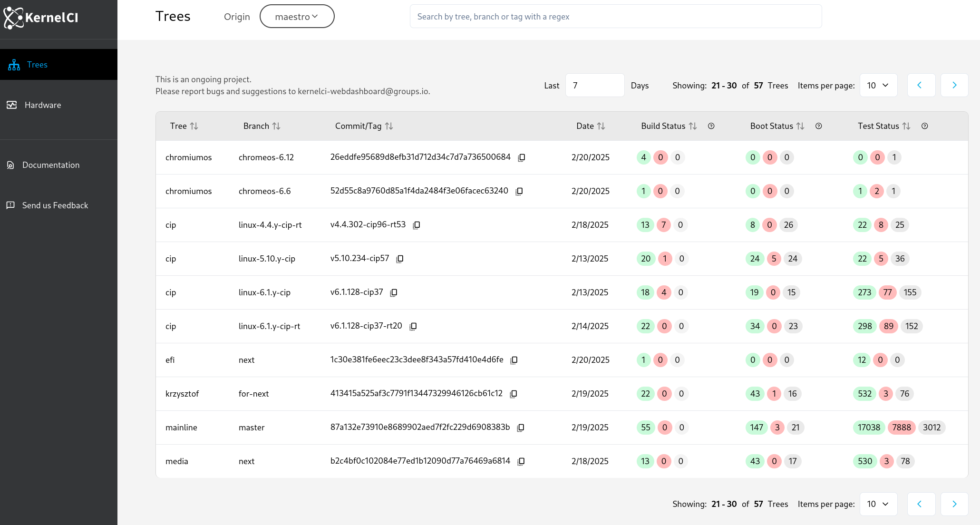
Task: Click the KernelCI logo
Action: [x=41, y=18]
